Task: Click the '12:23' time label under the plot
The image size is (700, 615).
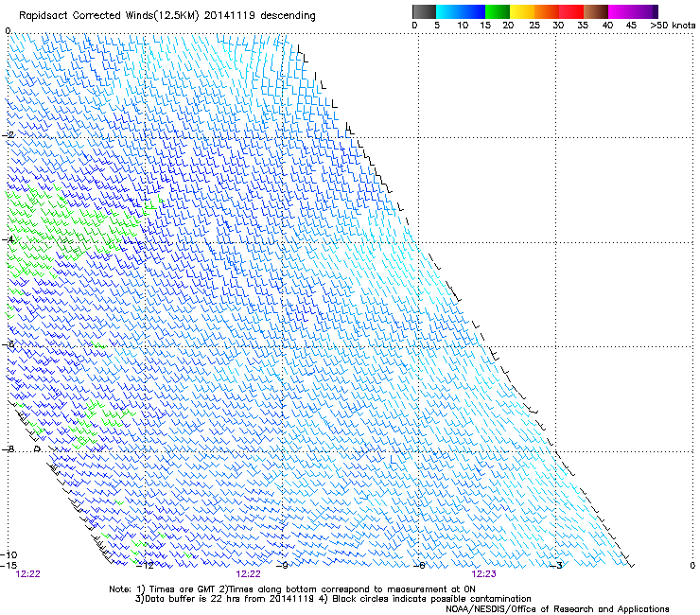Action: pos(483,574)
